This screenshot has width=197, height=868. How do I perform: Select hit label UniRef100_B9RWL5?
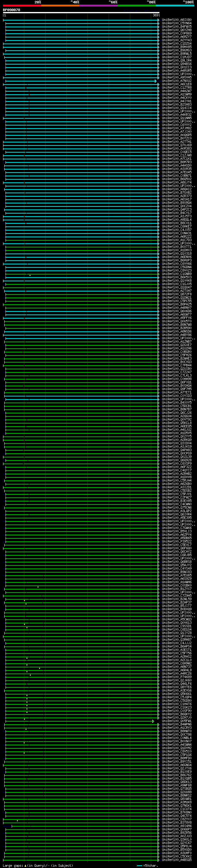[x=176, y=54]
